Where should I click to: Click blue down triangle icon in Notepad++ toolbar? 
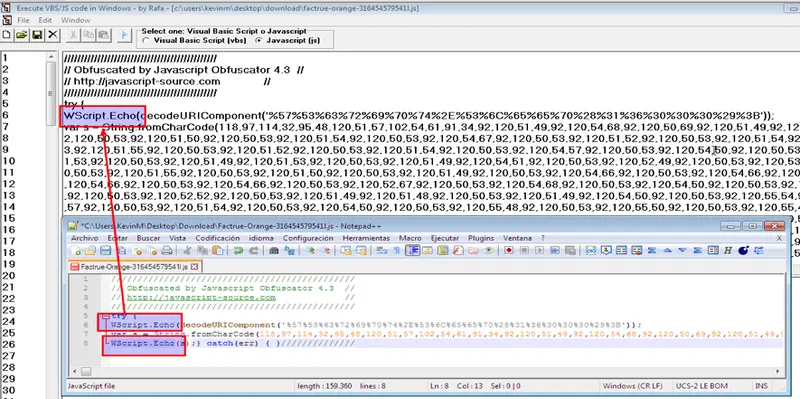click(682, 251)
